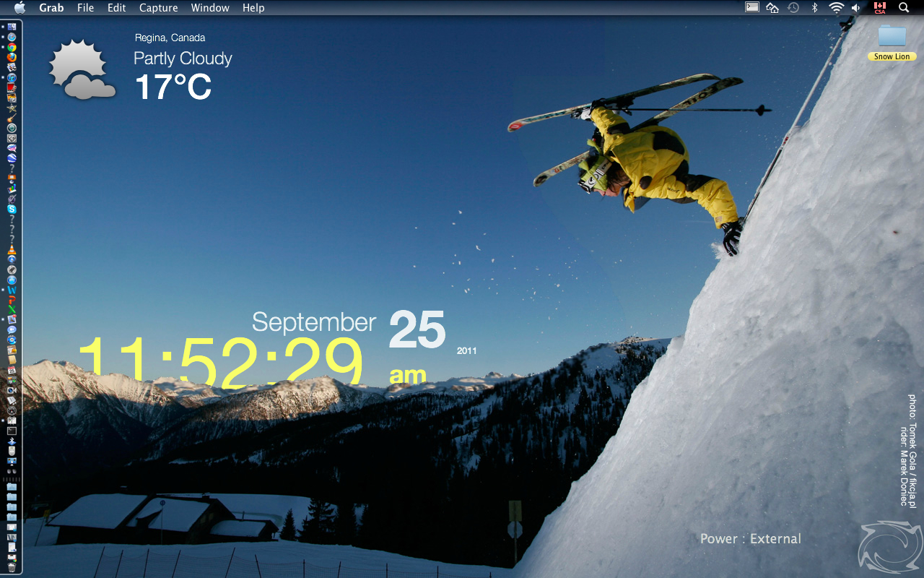Open the Wi-Fi status menu

point(836,8)
